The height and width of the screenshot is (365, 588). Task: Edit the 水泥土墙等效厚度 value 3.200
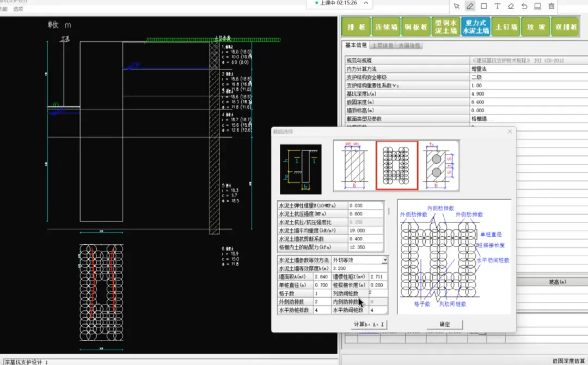(359, 268)
